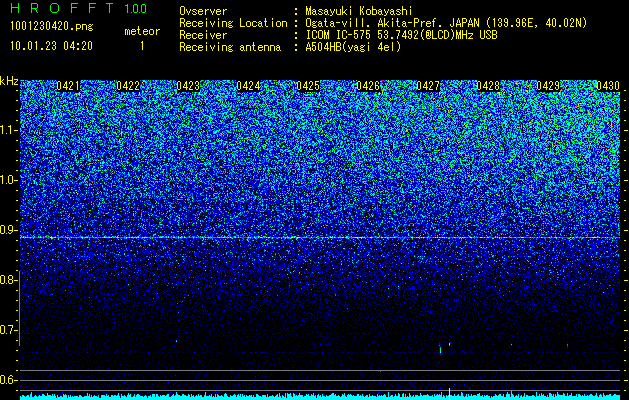Click the Ovserver field label
Image resolution: width=629 pixels, height=400 pixels.
pos(203,11)
